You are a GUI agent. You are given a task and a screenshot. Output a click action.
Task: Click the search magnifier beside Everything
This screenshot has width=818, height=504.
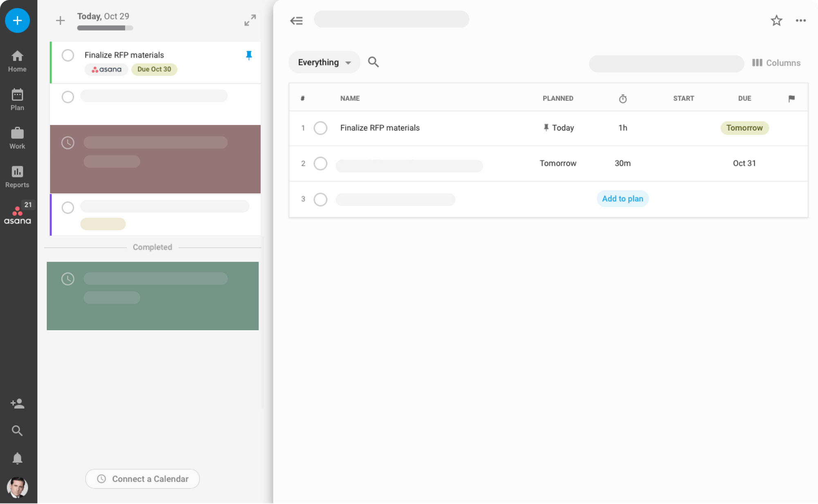tap(373, 62)
